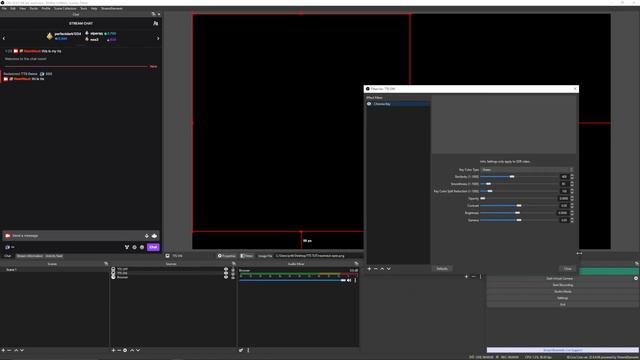Remove the selected source with the minus icon
This screenshot has width=640, height=360.
119,350
